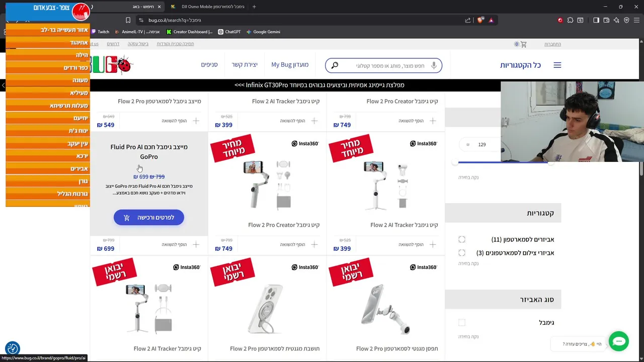Select כפר ורדים in the red alert overlay

click(48, 67)
